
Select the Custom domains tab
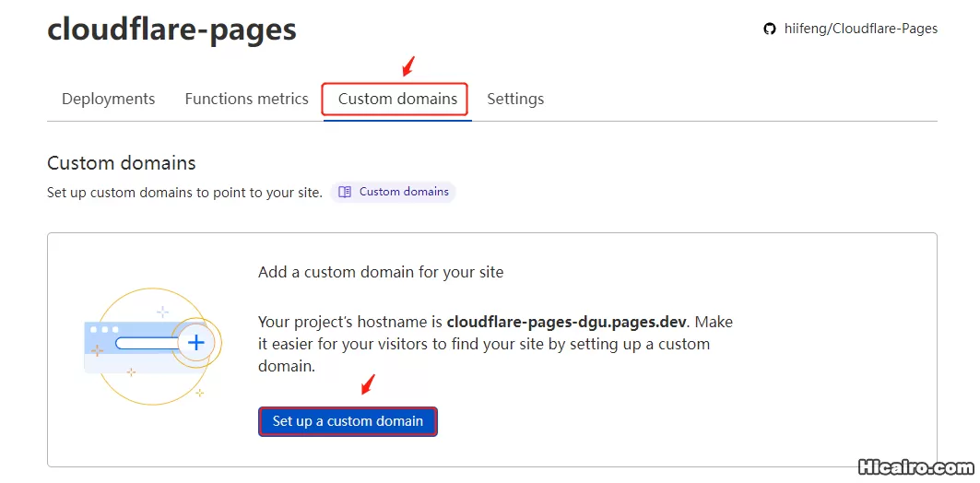point(397,99)
